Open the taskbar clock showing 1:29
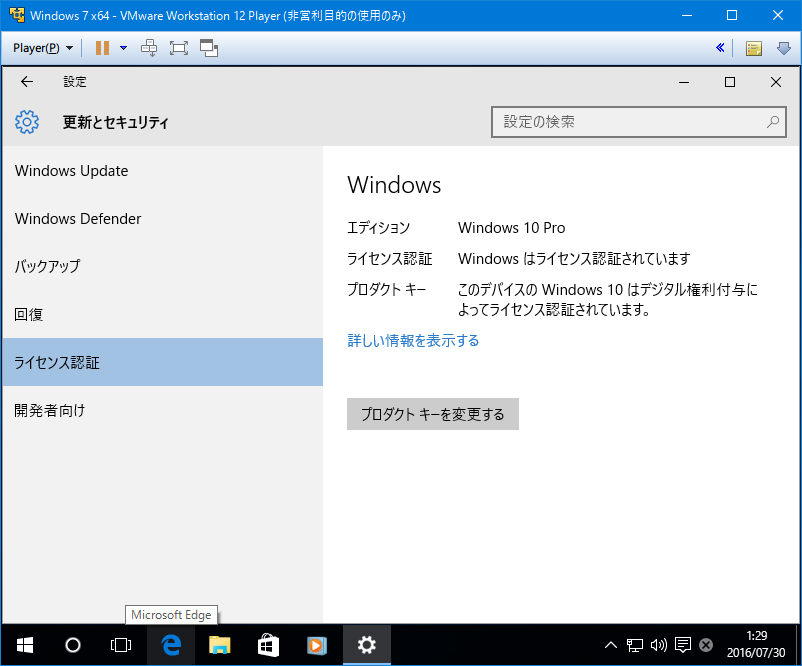This screenshot has width=802, height=666. click(756, 645)
